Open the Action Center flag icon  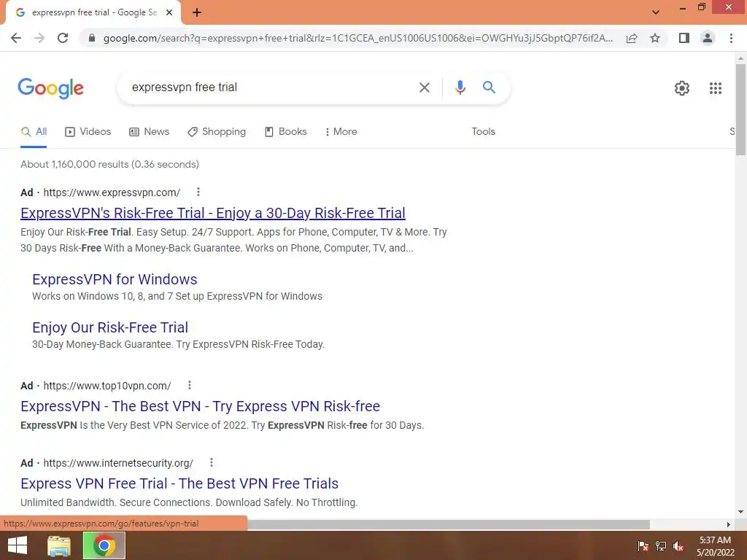click(643, 546)
